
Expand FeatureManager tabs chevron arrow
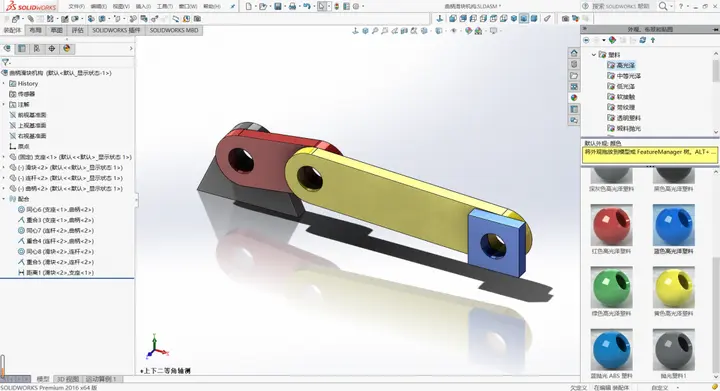click(x=131, y=49)
